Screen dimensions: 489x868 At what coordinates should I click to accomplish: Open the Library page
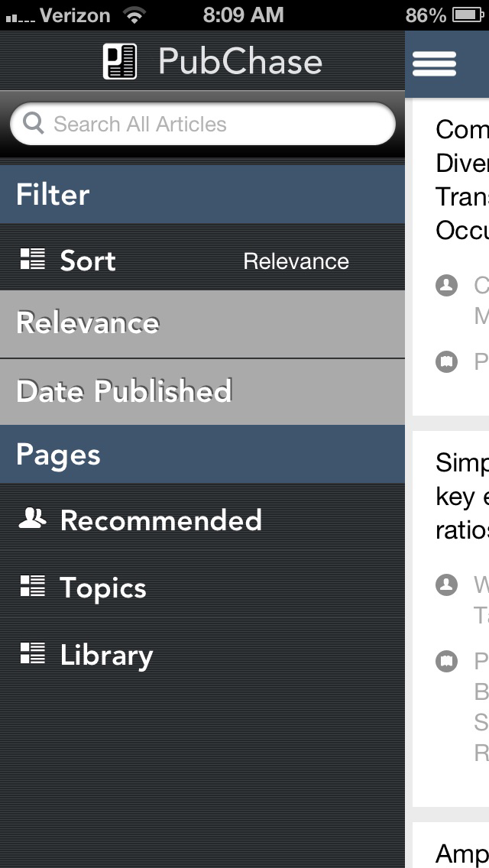pos(202,655)
